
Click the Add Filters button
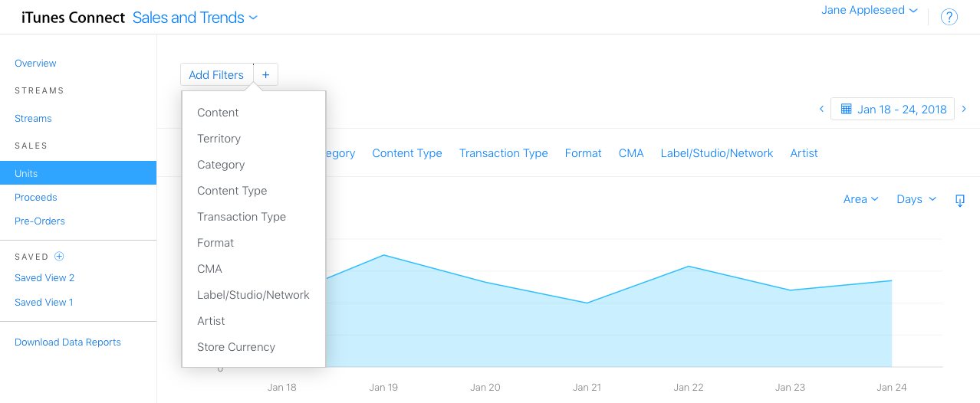216,75
